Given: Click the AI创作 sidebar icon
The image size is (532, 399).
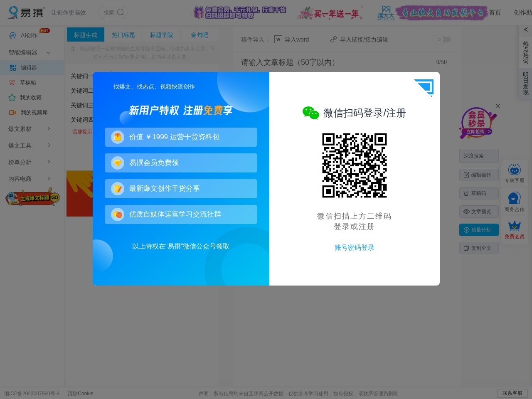Looking at the screenshot, I should (x=12, y=36).
